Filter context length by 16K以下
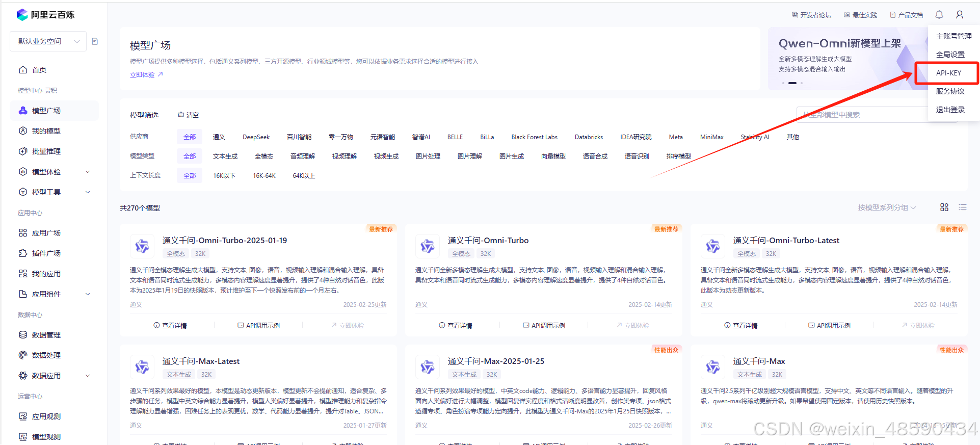 (x=224, y=176)
